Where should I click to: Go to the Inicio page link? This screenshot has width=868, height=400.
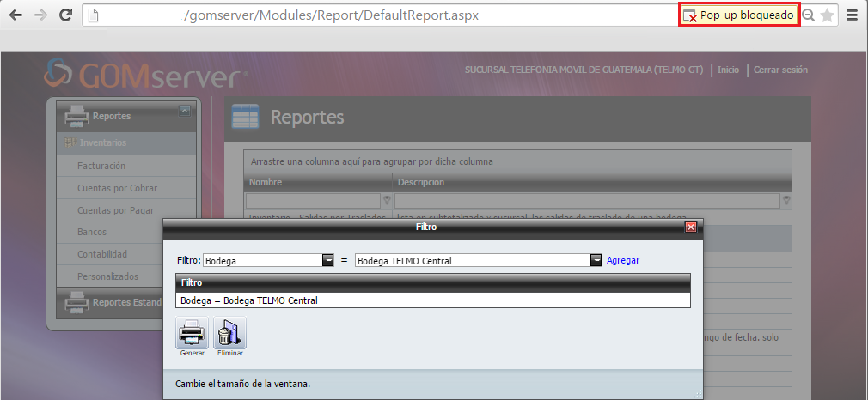click(728, 70)
